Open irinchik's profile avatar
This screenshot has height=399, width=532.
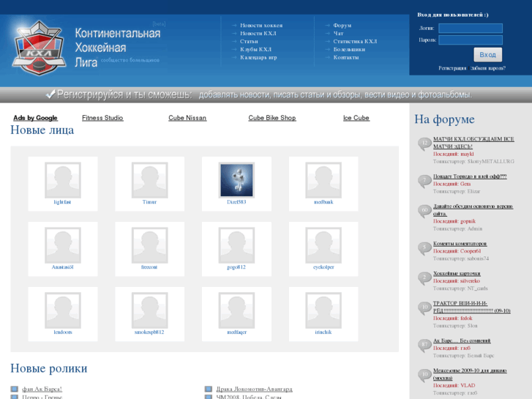(323, 310)
